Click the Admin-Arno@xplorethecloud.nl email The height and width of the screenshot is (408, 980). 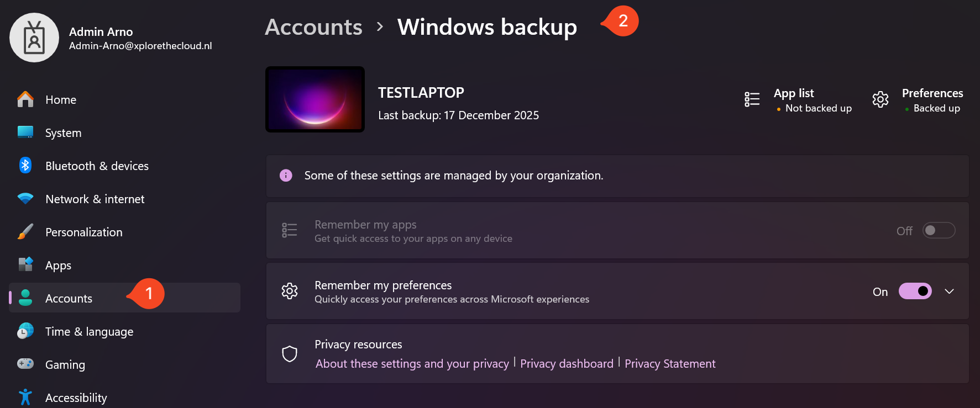(140, 46)
